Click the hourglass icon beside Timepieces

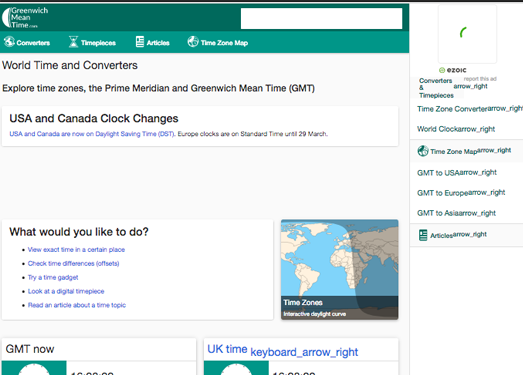coord(73,42)
